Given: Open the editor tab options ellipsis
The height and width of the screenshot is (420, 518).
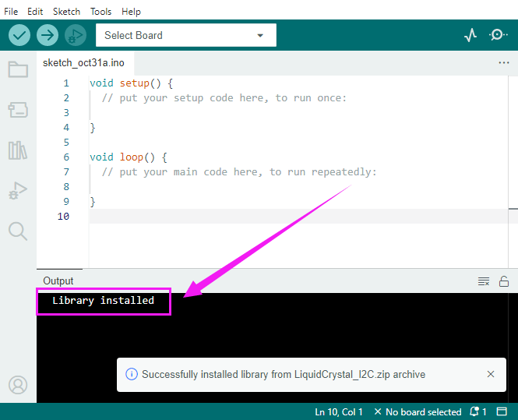Looking at the screenshot, I should coord(504,63).
